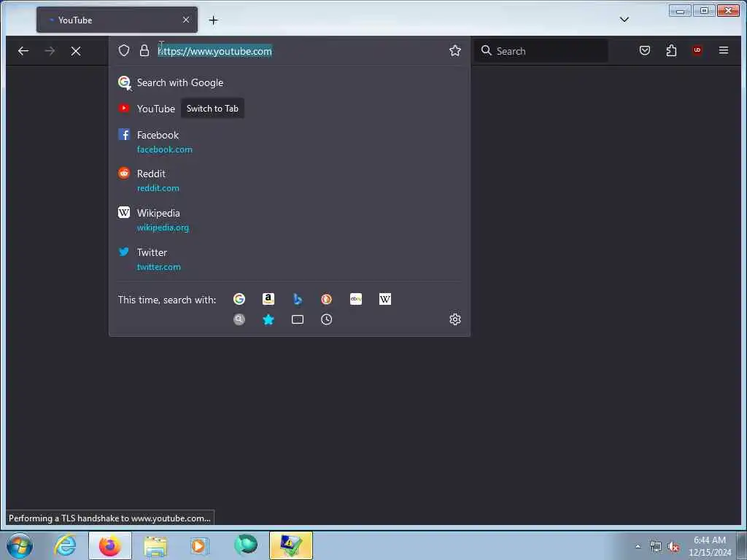Open the Extensions puzzle icon

tap(671, 50)
